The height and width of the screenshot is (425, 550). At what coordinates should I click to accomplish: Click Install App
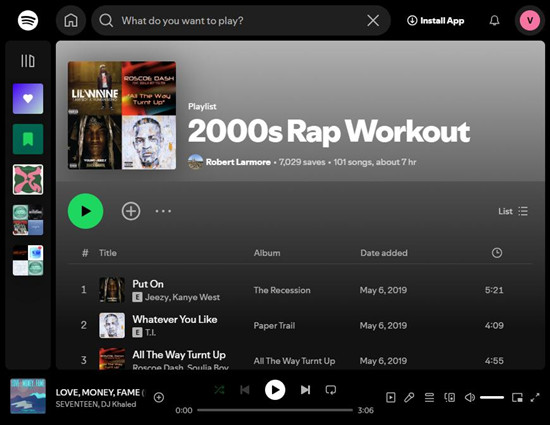tap(435, 21)
